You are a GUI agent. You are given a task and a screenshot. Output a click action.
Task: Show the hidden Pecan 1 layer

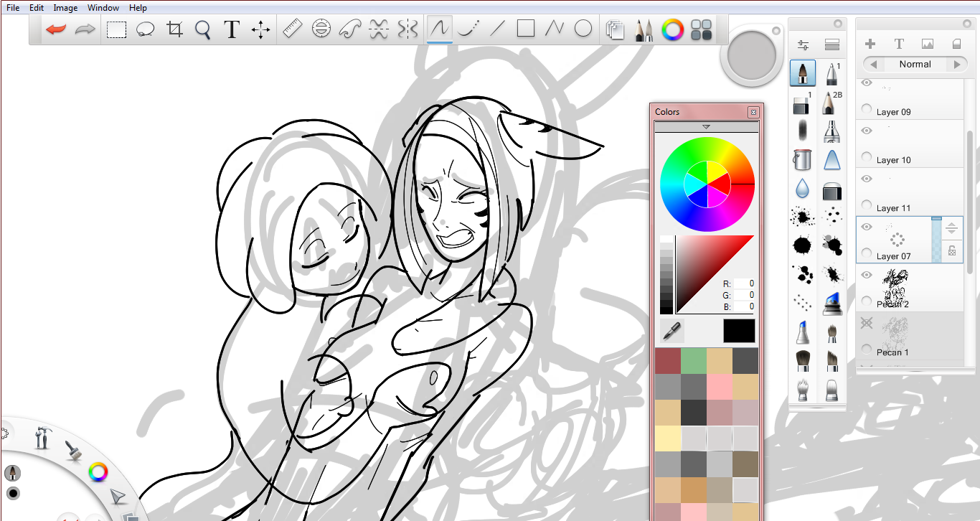(867, 323)
